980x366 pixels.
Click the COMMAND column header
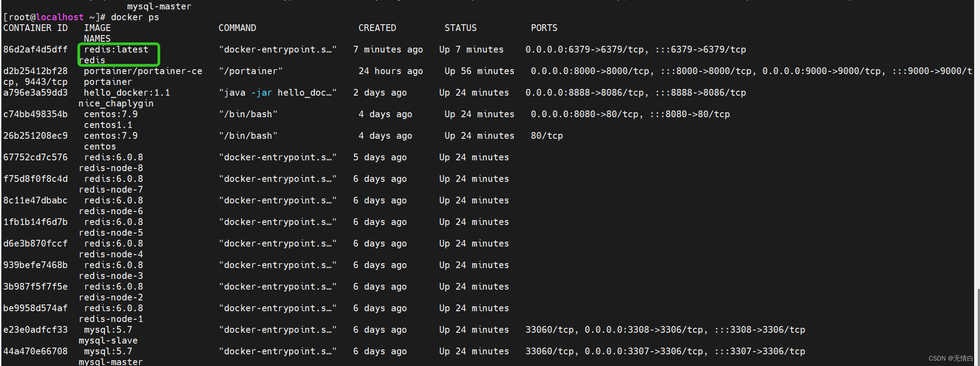(237, 28)
